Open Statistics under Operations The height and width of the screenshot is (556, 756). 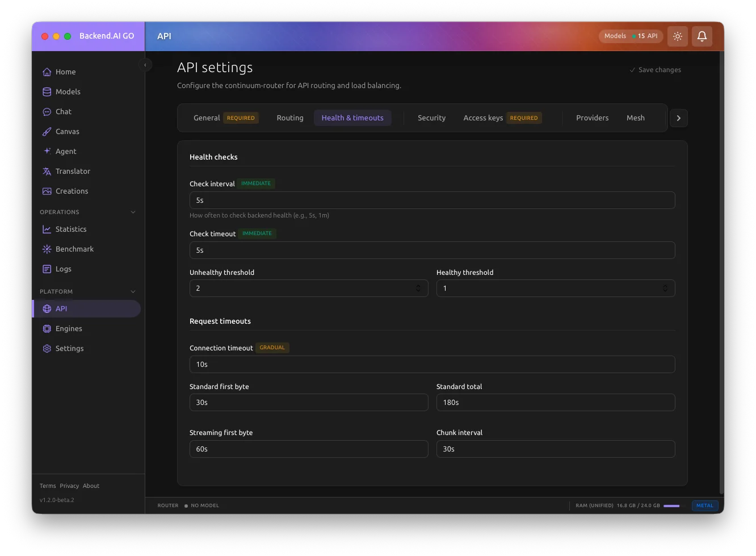point(70,229)
